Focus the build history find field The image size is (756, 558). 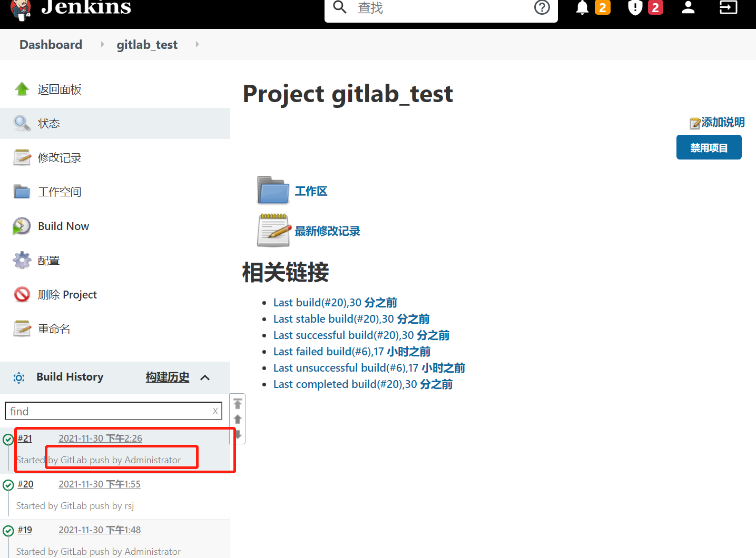click(113, 411)
